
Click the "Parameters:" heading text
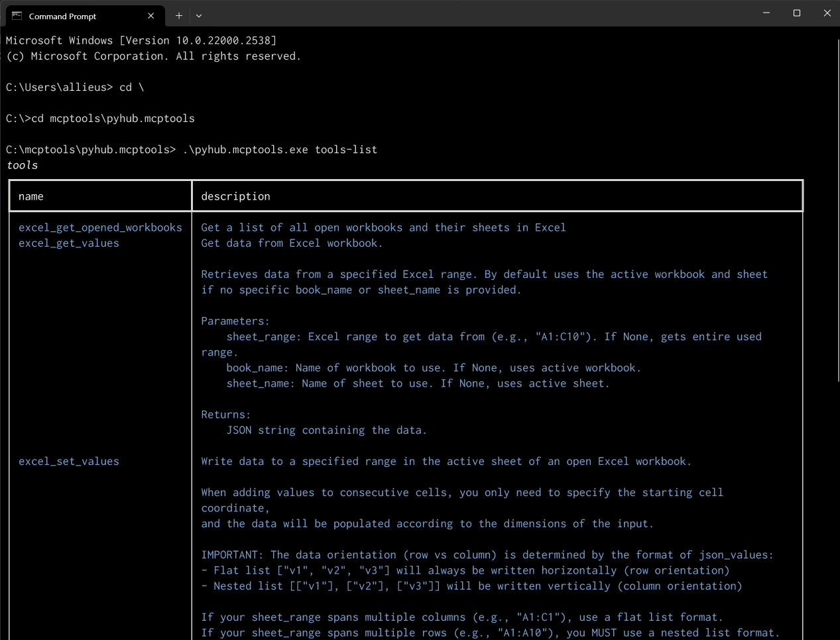pos(235,321)
